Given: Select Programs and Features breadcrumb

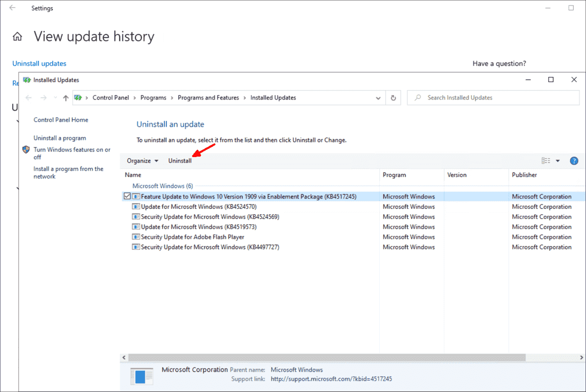Looking at the screenshot, I should point(208,98).
